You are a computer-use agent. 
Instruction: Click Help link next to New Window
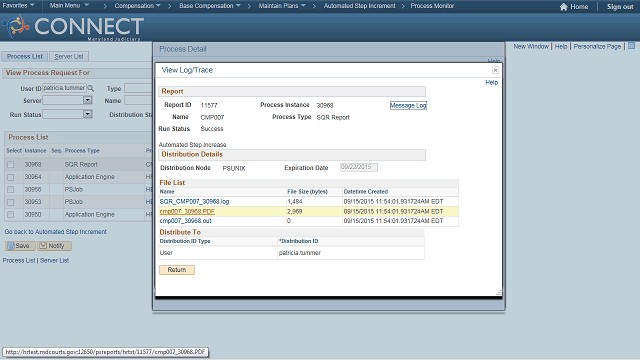[561, 47]
